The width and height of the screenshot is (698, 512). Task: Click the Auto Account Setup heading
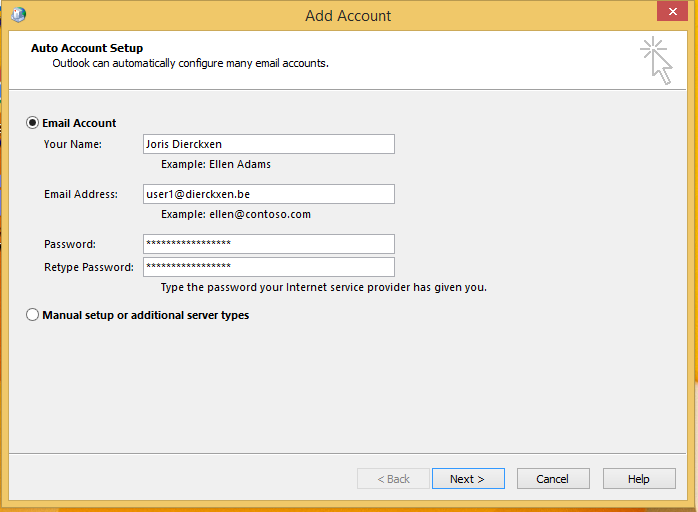pyautogui.click(x=87, y=48)
